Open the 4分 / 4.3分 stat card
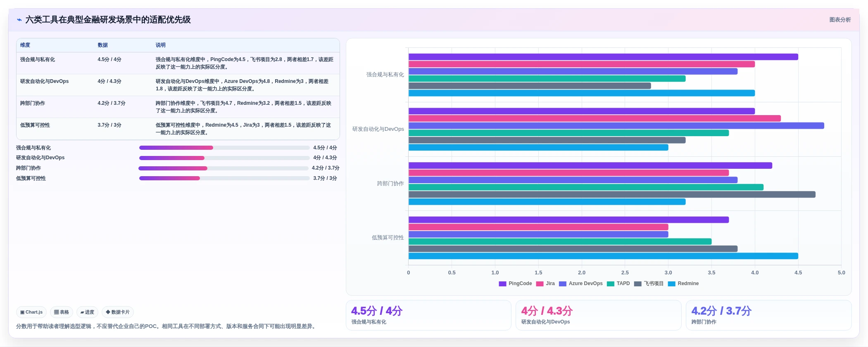The height and width of the screenshot is (347, 868). tap(598, 315)
